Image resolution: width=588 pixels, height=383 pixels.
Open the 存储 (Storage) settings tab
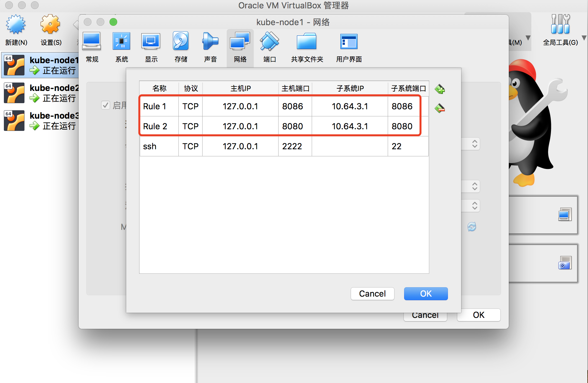tap(181, 48)
